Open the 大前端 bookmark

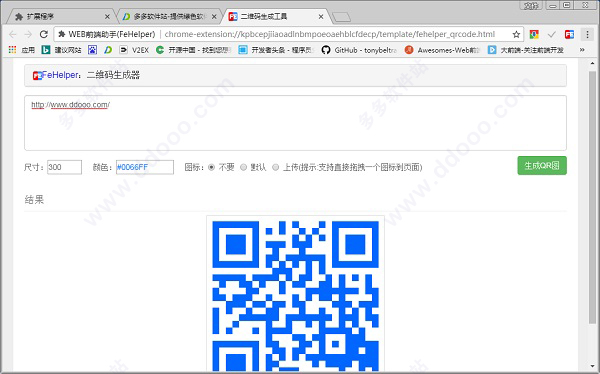coord(526,50)
